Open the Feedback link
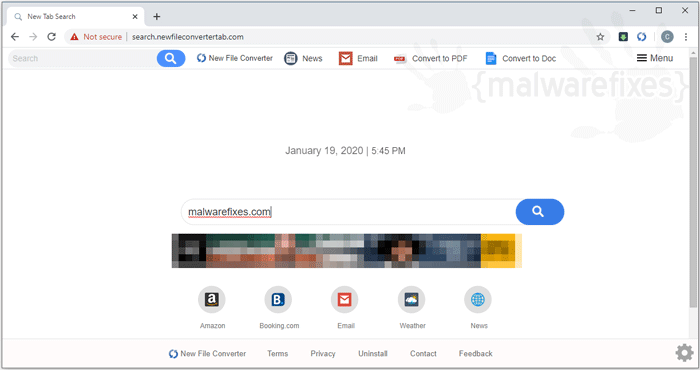The width and height of the screenshot is (700, 370). click(x=475, y=353)
